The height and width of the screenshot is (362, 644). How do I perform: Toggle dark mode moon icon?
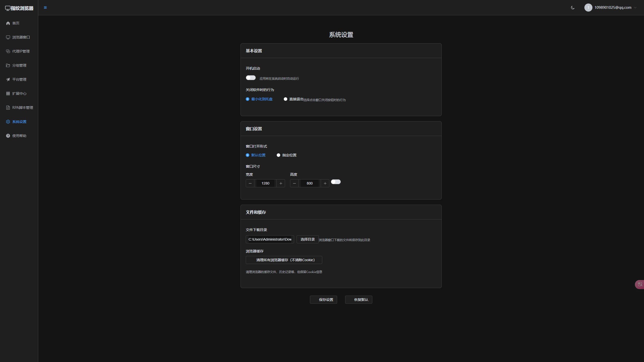pos(573,8)
